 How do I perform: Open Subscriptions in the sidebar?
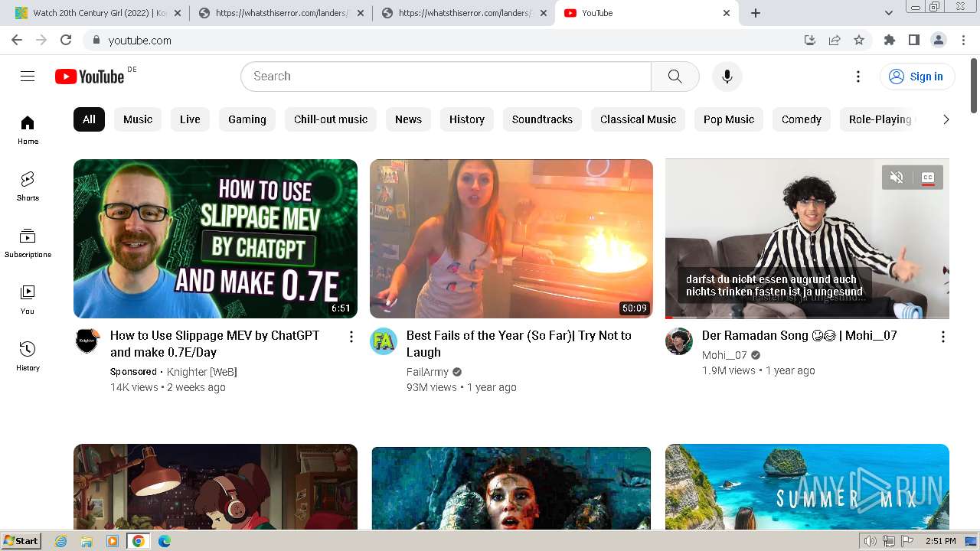tap(28, 243)
